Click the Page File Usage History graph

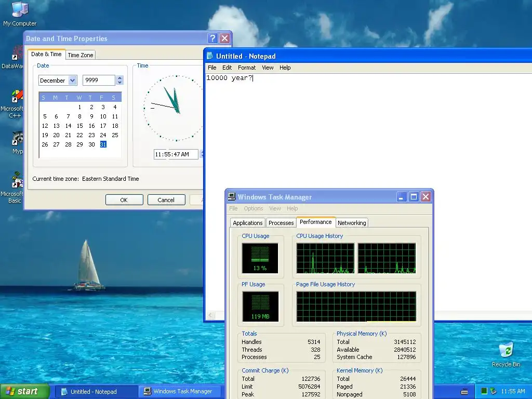[356, 307]
